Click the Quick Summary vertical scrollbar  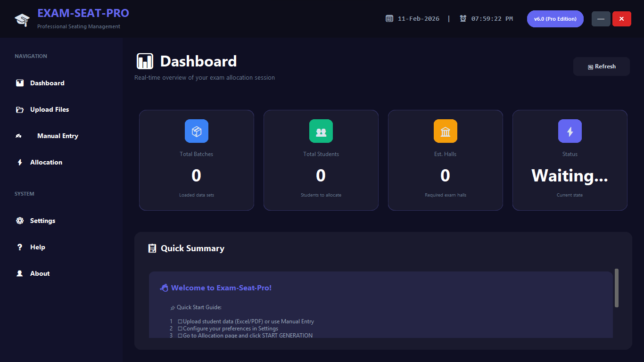coord(617,288)
